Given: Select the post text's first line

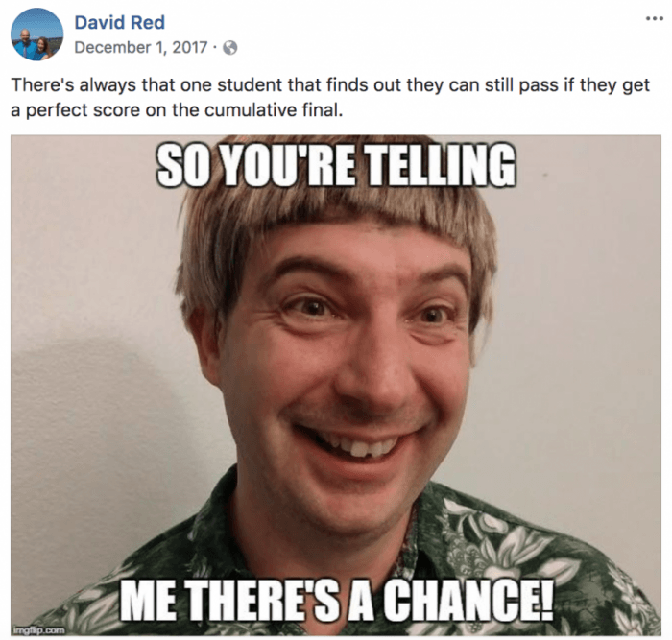Looking at the screenshot, I should [x=330, y=85].
